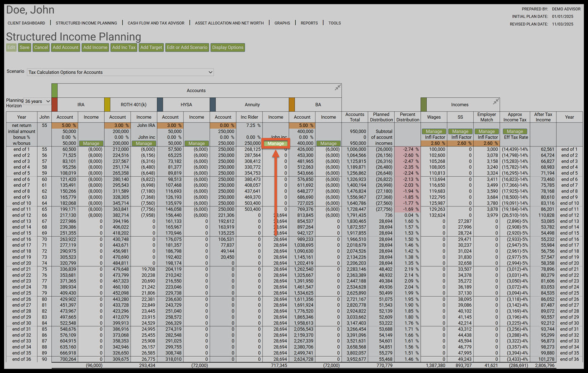This screenshot has width=588, height=373.
Task: Click Manage under Annuity Income column
Action: 276,143
